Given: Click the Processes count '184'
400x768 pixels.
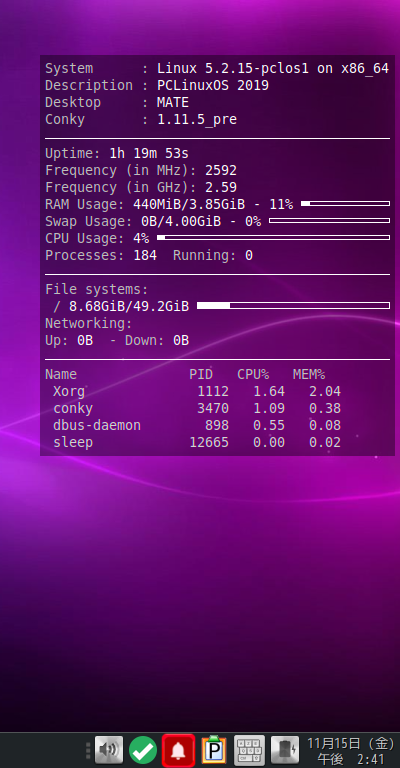Looking at the screenshot, I should click(145, 256).
